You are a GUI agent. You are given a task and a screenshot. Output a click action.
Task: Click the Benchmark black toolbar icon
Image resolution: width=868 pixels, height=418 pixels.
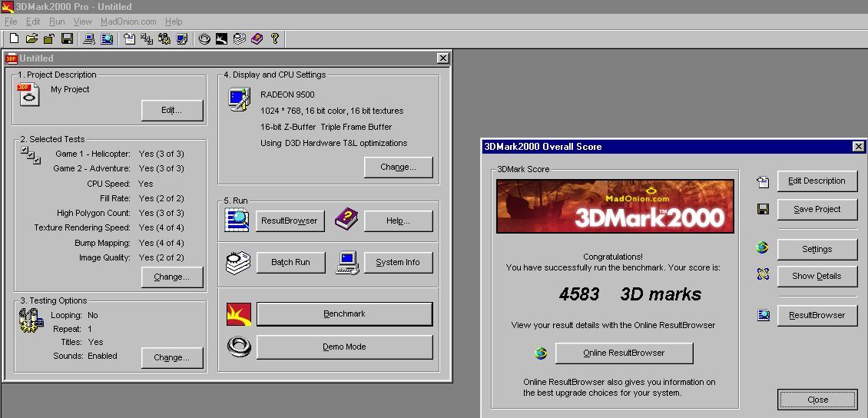pos(221,38)
